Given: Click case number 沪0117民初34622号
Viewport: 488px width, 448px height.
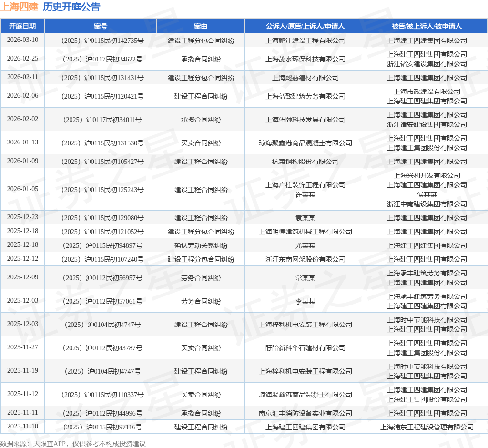Looking at the screenshot, I should pos(103,59).
